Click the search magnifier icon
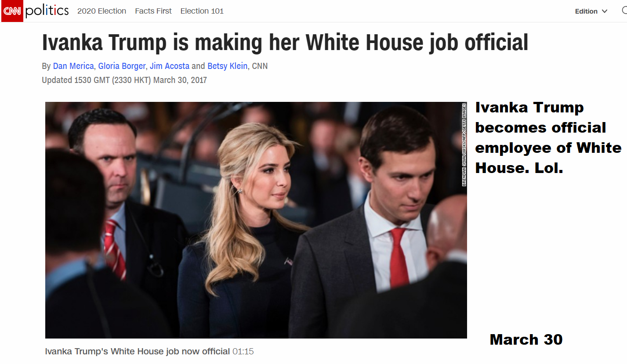Viewport: 627px width, 364px height. 624,11
